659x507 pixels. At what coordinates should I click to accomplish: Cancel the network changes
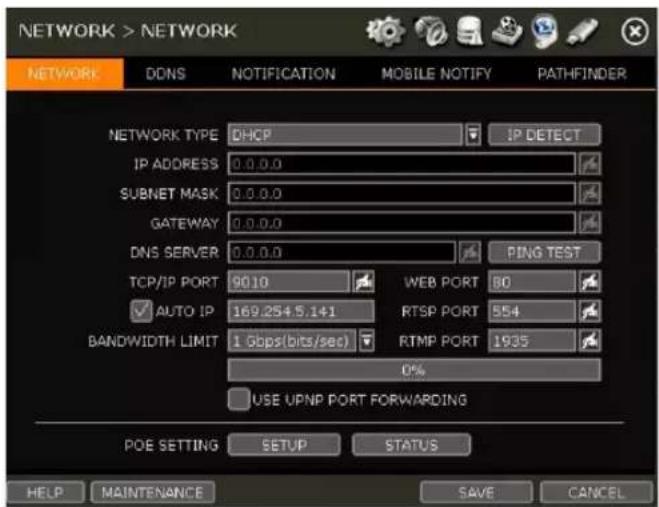click(x=596, y=492)
